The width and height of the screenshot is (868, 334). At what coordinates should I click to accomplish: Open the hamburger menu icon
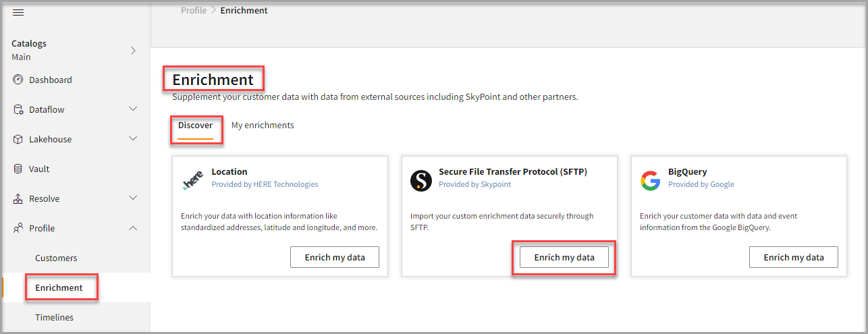pyautogui.click(x=18, y=13)
